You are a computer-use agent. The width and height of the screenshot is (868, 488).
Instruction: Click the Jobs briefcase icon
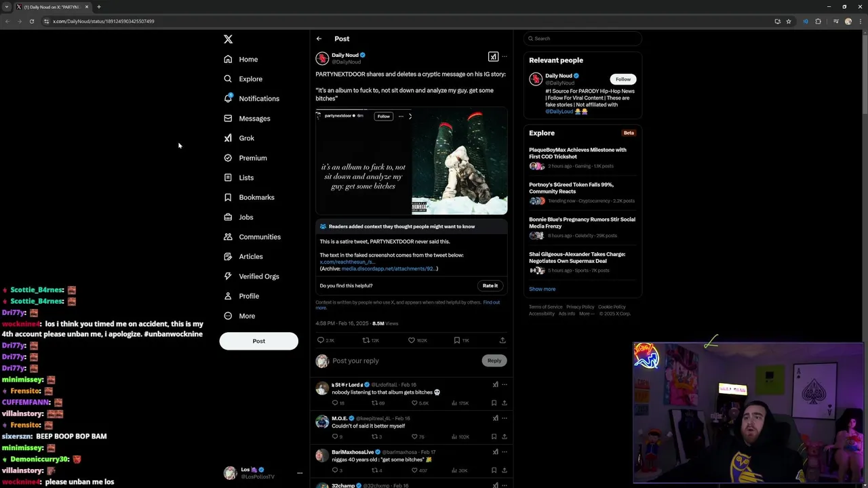click(x=228, y=217)
